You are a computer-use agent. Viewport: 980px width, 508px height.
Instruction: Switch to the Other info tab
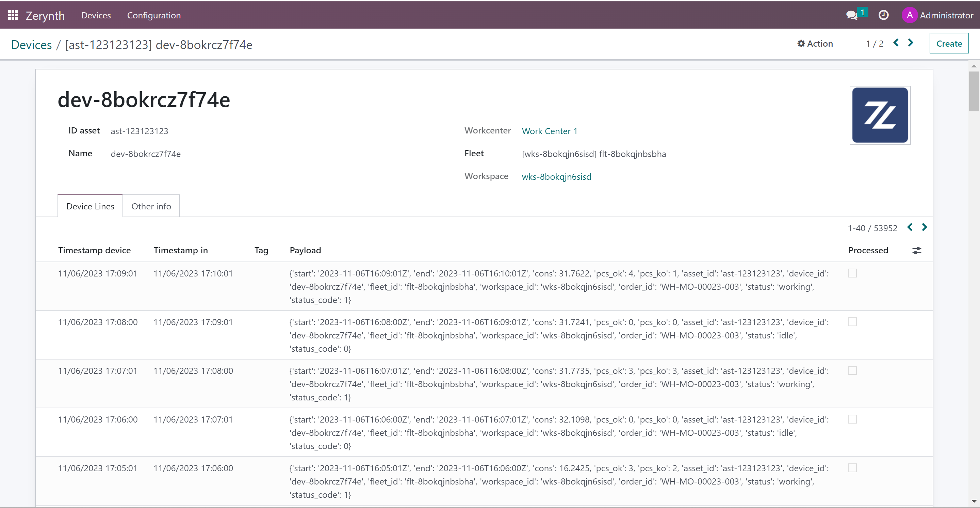click(x=151, y=206)
